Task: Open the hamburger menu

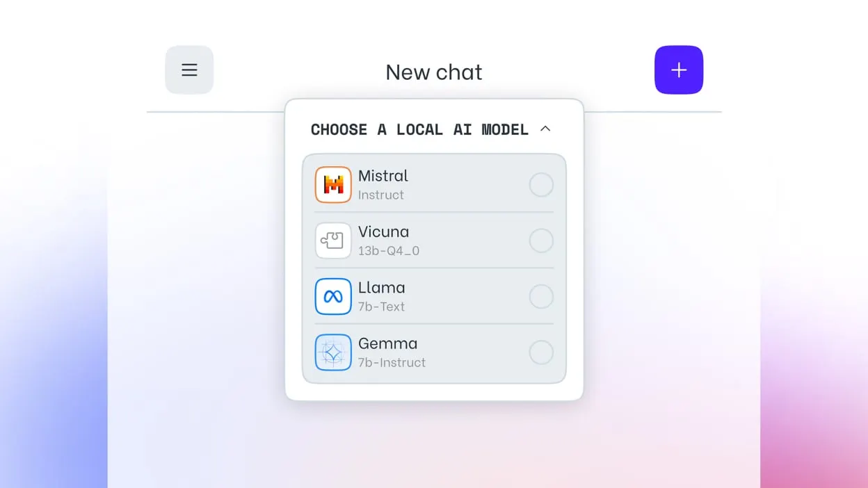Action: [189, 70]
